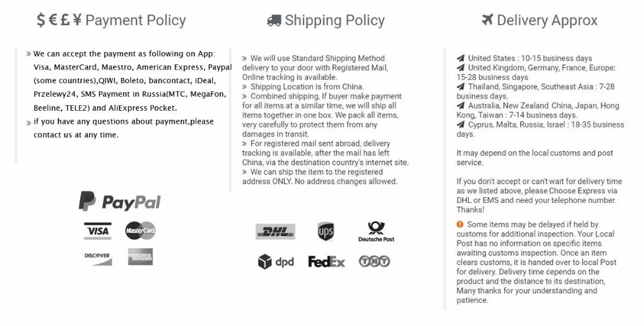The width and height of the screenshot is (644, 326).
Task: Click the UPS shield logo
Action: [x=326, y=231]
